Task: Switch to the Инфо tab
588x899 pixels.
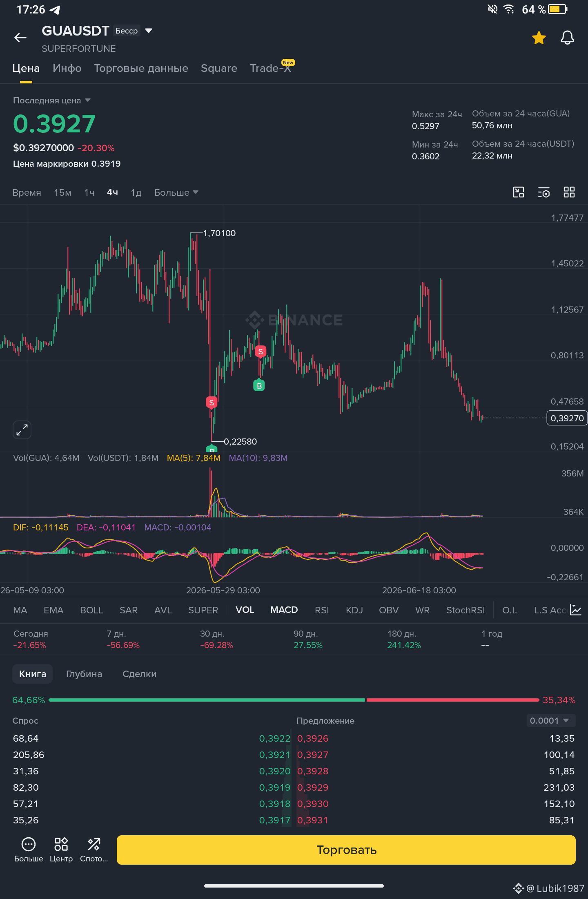Action: pos(67,68)
